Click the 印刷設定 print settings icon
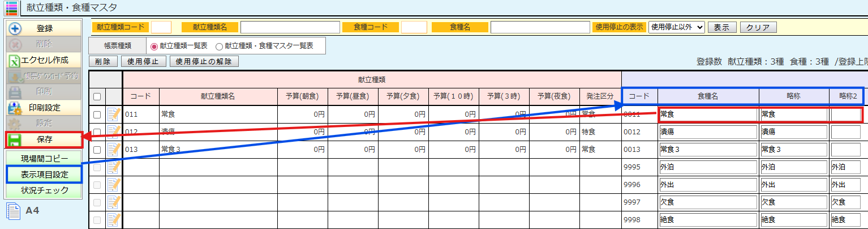 pyautogui.click(x=16, y=107)
